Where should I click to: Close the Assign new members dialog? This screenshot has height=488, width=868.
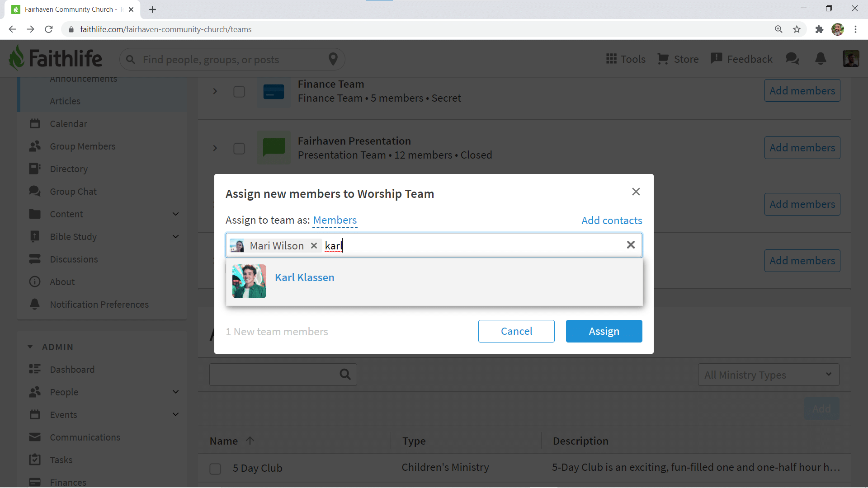pyautogui.click(x=636, y=192)
